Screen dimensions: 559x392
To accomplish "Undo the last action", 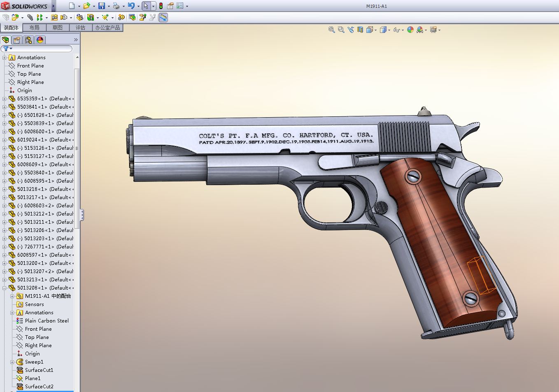I will [x=131, y=6].
